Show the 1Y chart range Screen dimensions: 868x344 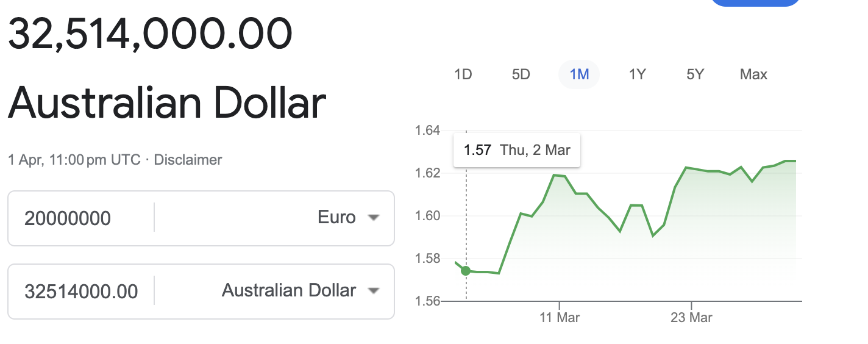click(637, 74)
